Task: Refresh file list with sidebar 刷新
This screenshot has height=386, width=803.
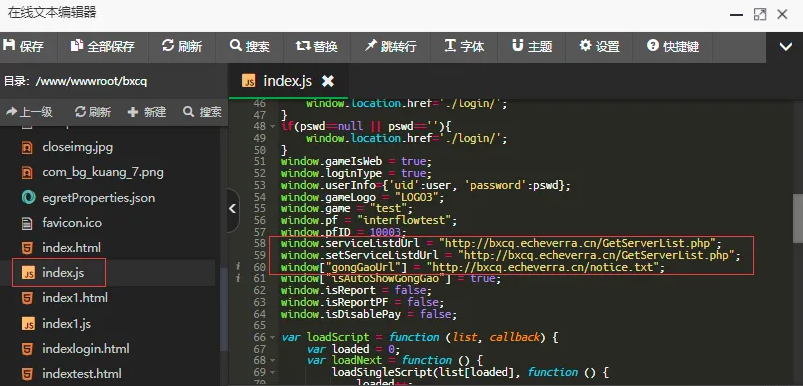Action: (x=93, y=112)
